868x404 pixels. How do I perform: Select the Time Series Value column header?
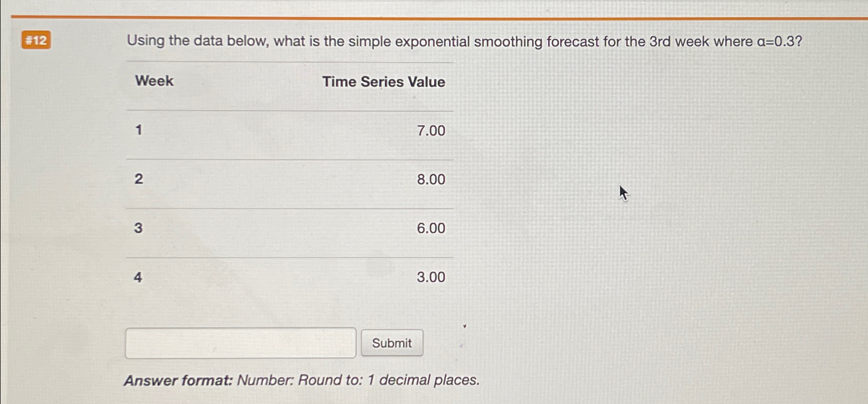click(x=383, y=82)
